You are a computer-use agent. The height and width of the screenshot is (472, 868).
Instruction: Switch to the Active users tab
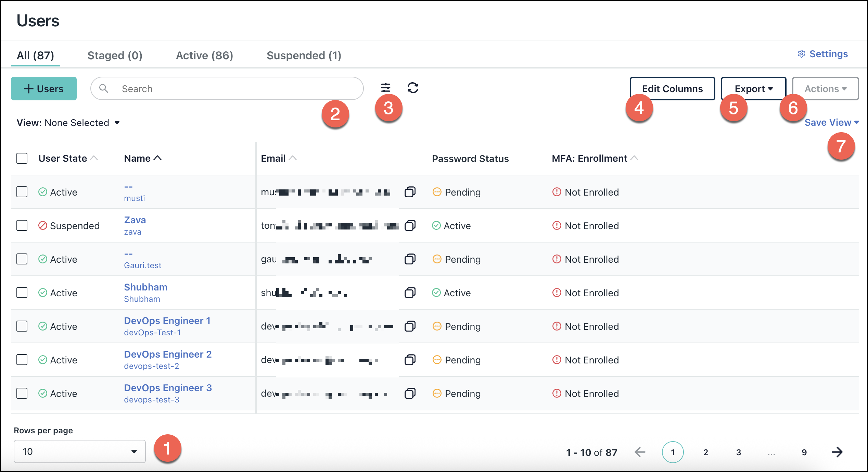(x=204, y=55)
